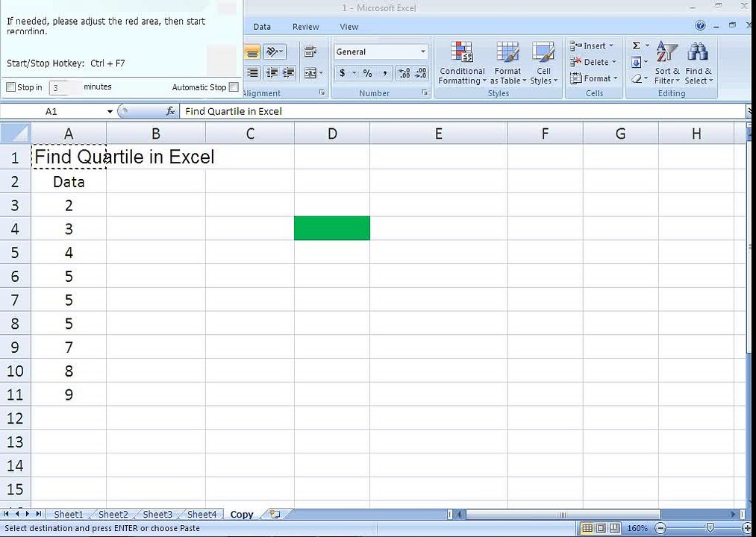756x537 pixels.
Task: Click the Clear eraser icon
Action: pos(637,78)
